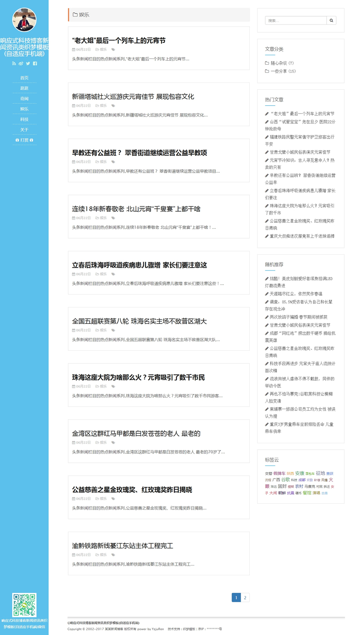Click the Twitter bird icon
Screen dimensions: 364x635
pyautogui.click(x=28, y=63)
